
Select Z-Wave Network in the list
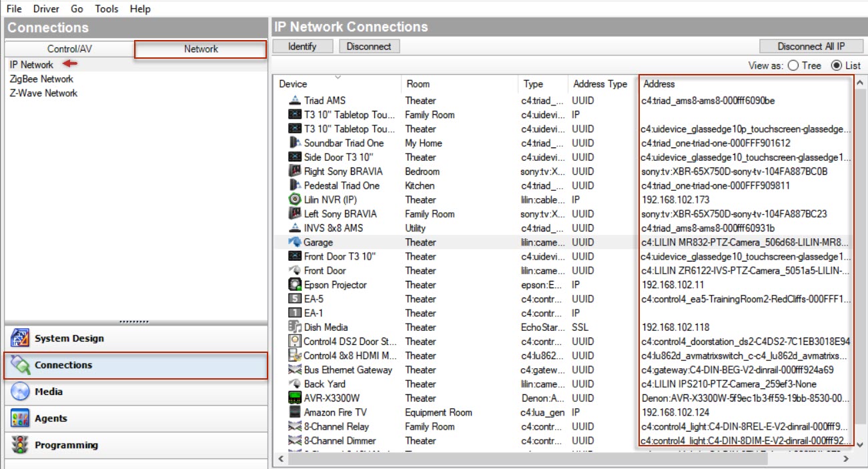43,93
